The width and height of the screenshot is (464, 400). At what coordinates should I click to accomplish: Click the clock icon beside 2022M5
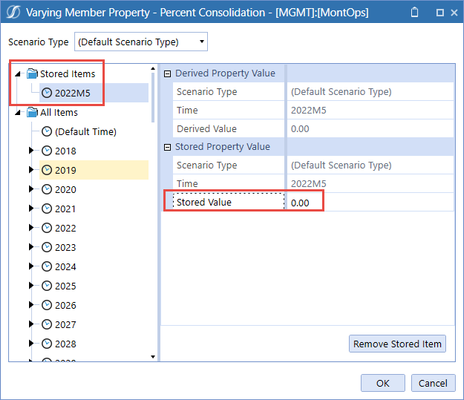pyautogui.click(x=47, y=93)
